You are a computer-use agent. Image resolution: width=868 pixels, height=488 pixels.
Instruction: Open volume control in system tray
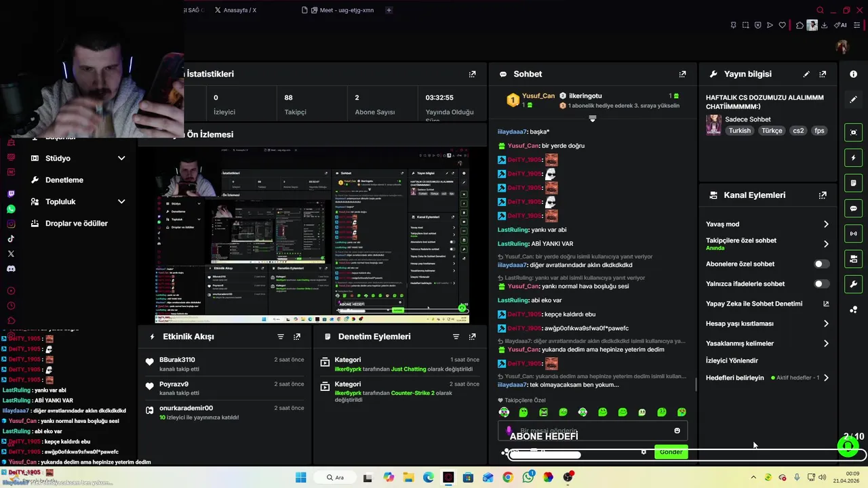(x=822, y=477)
